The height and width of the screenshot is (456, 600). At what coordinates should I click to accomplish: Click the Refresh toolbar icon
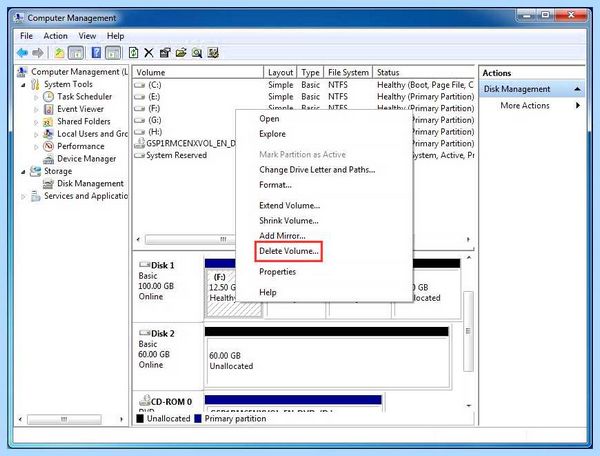[133, 52]
